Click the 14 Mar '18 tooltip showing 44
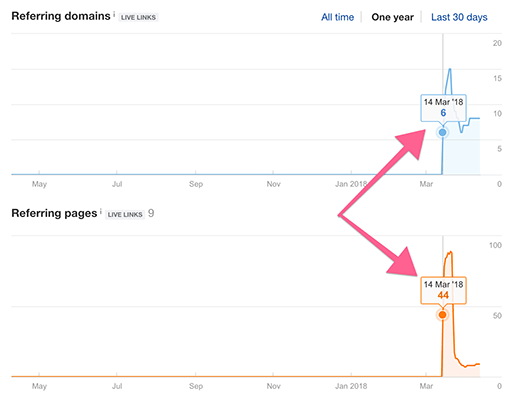This screenshot has height=400, width=513. 443,290
